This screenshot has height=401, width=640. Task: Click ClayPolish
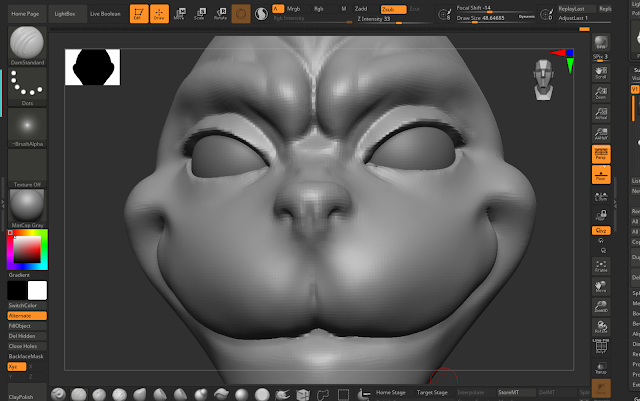point(27,392)
